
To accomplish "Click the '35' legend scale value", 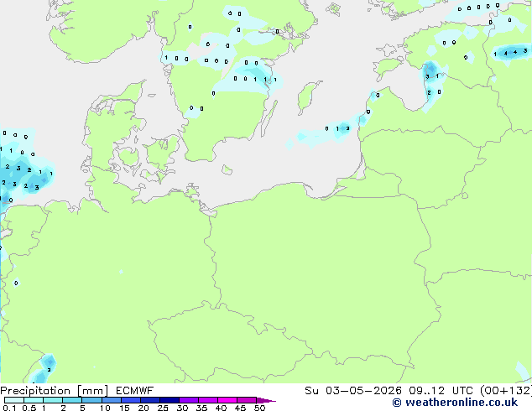I will click(201, 408).
